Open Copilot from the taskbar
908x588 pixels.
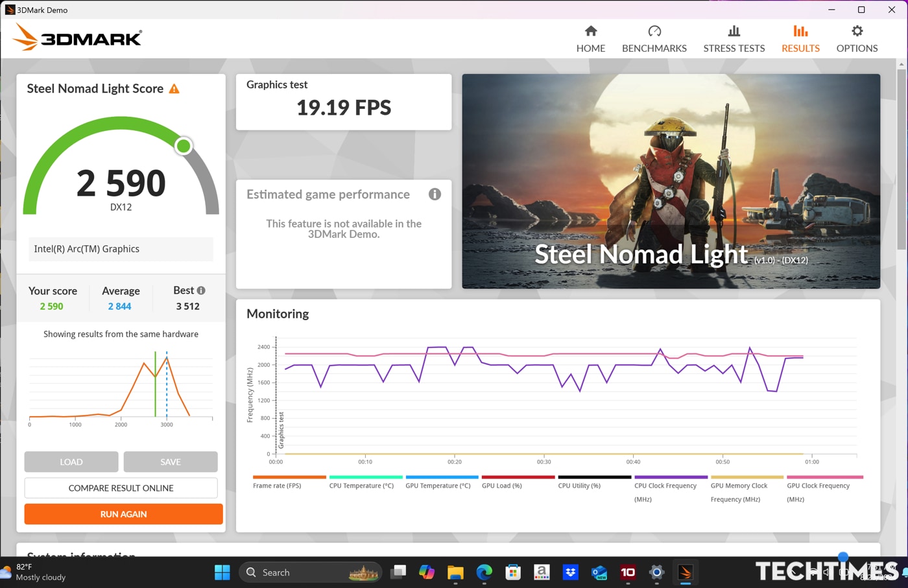427,572
